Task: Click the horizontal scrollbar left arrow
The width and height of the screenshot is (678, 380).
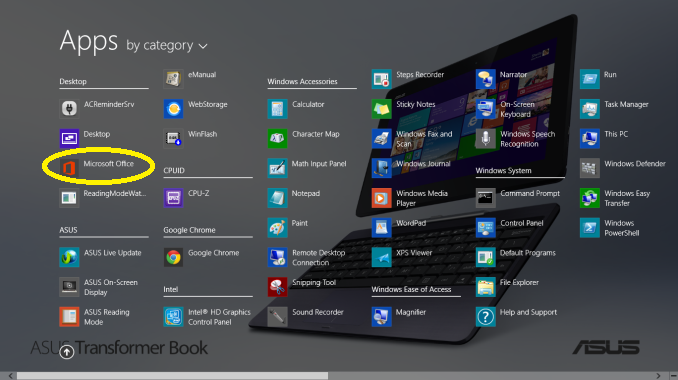Action: click(10, 376)
